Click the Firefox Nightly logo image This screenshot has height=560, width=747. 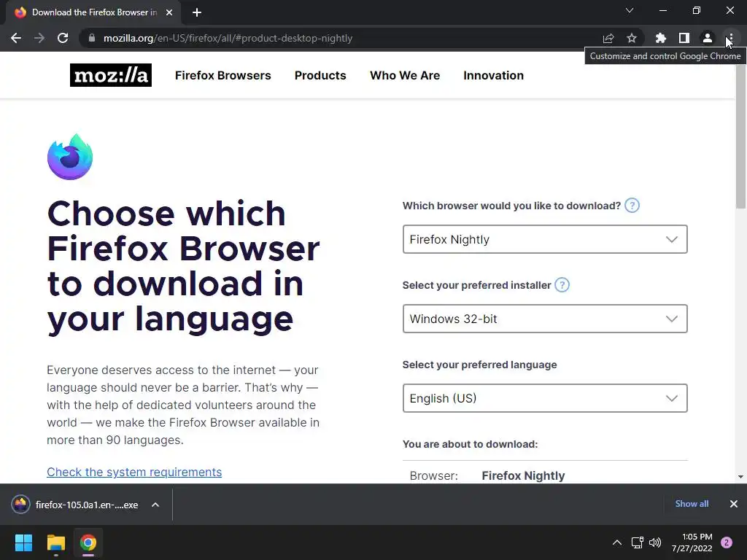click(70, 157)
